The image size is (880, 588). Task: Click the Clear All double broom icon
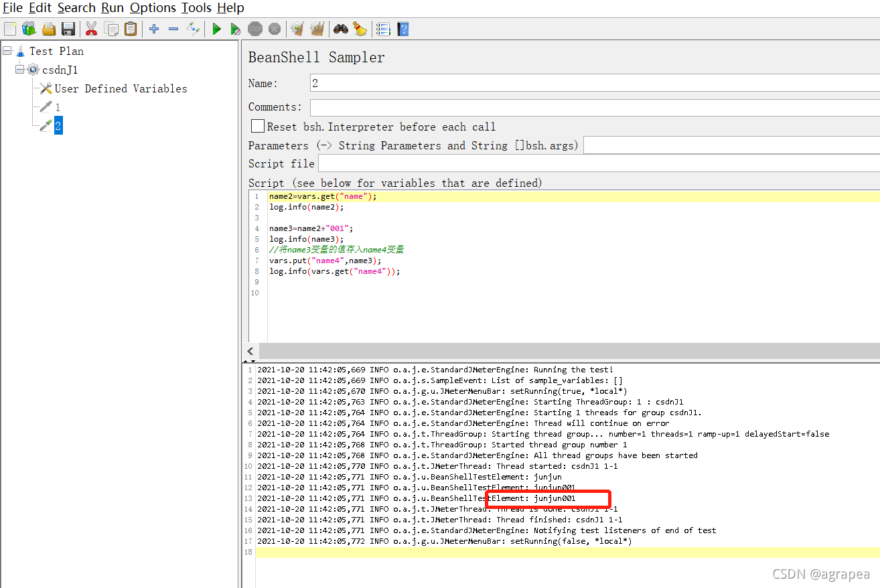[317, 29]
